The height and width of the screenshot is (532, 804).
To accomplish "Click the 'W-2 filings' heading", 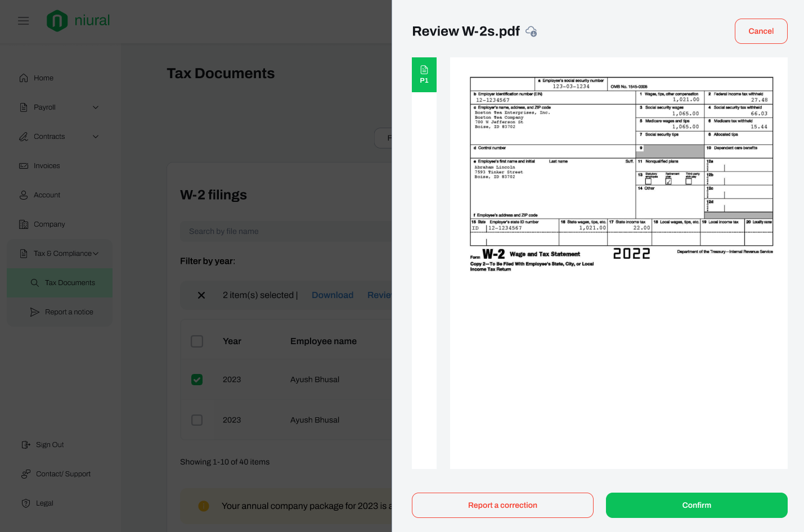I will 213,195.
